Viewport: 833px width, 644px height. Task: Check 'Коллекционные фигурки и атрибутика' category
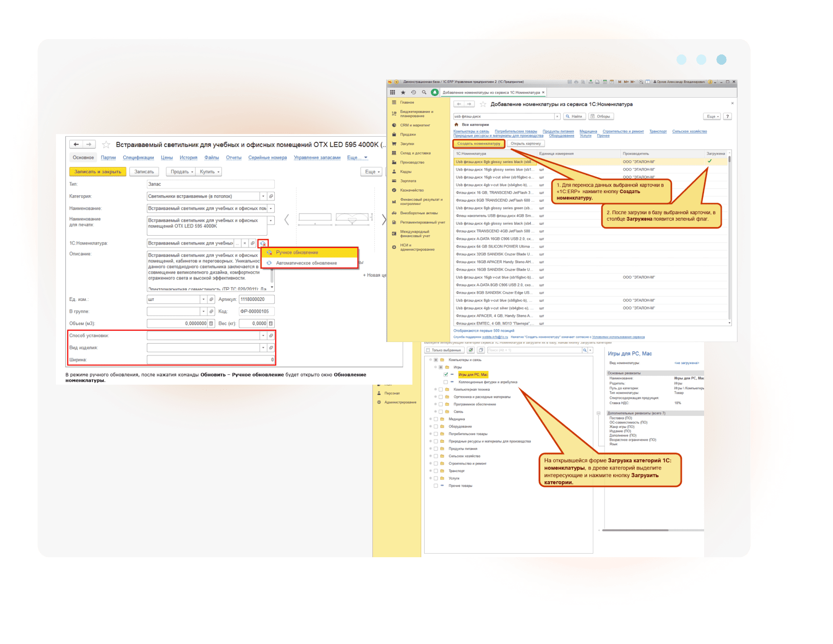446,382
